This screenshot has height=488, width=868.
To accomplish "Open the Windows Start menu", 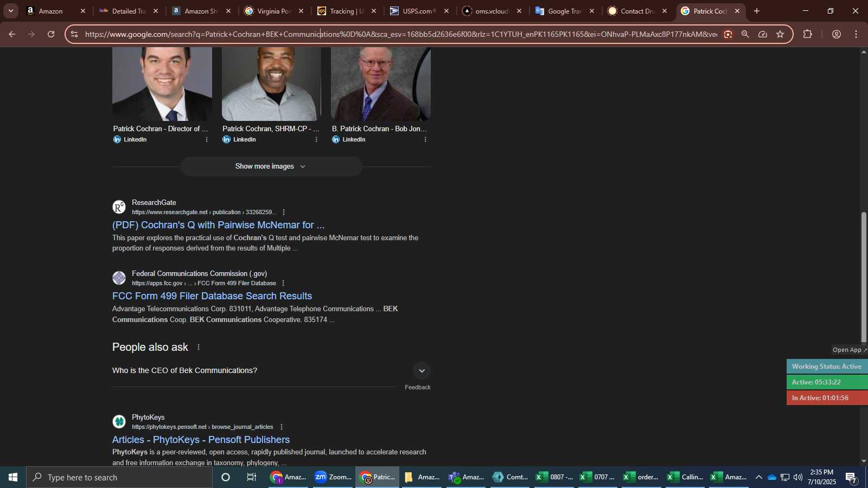I will point(13,477).
